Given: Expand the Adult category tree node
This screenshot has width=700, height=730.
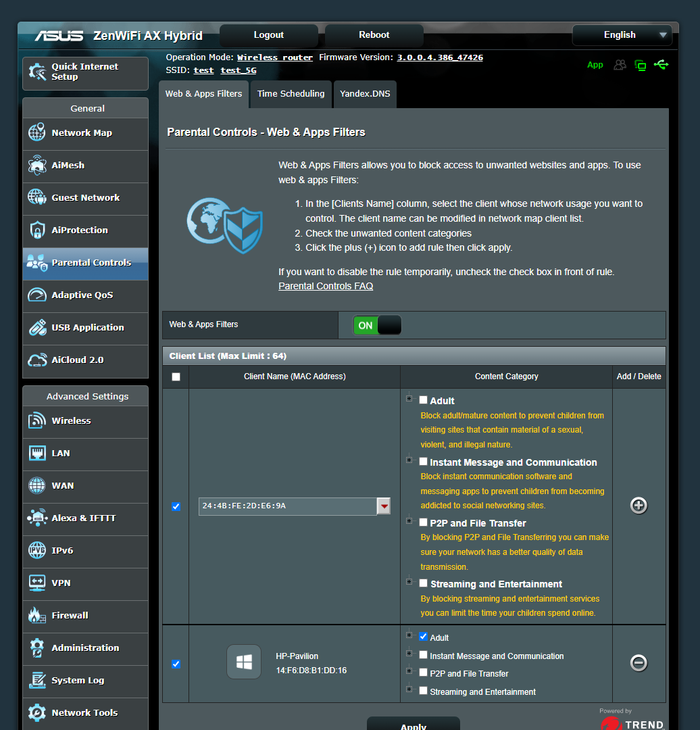Looking at the screenshot, I should (x=409, y=399).
